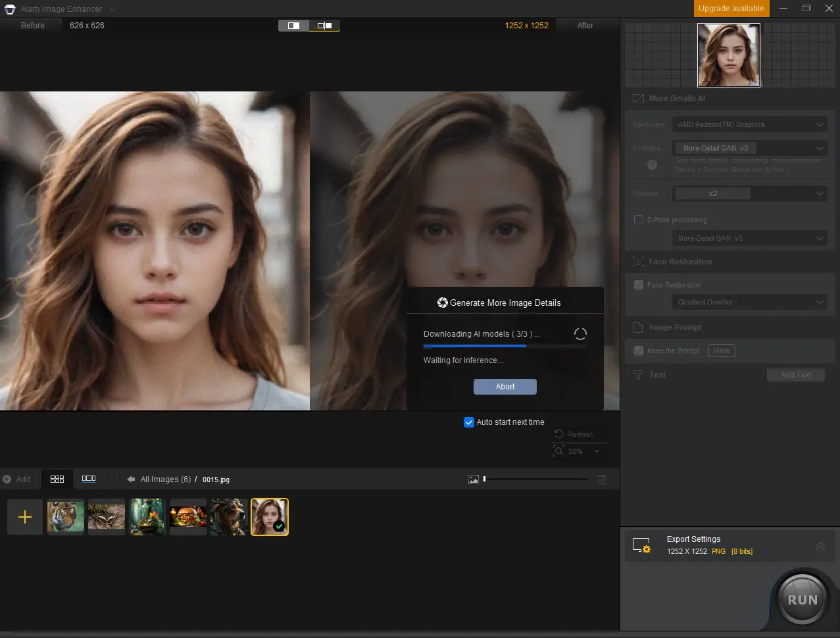Select the green potion bottle thumbnail
The width and height of the screenshot is (840, 638).
[147, 517]
